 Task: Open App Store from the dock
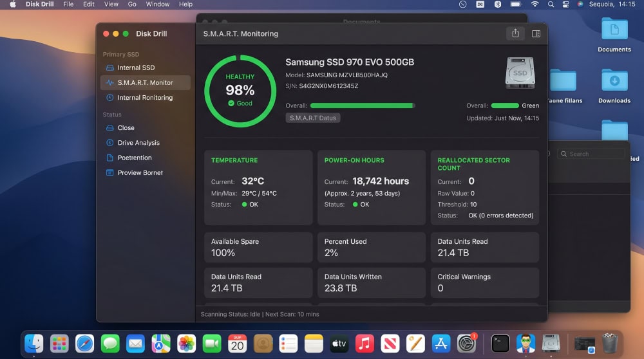coord(441,344)
